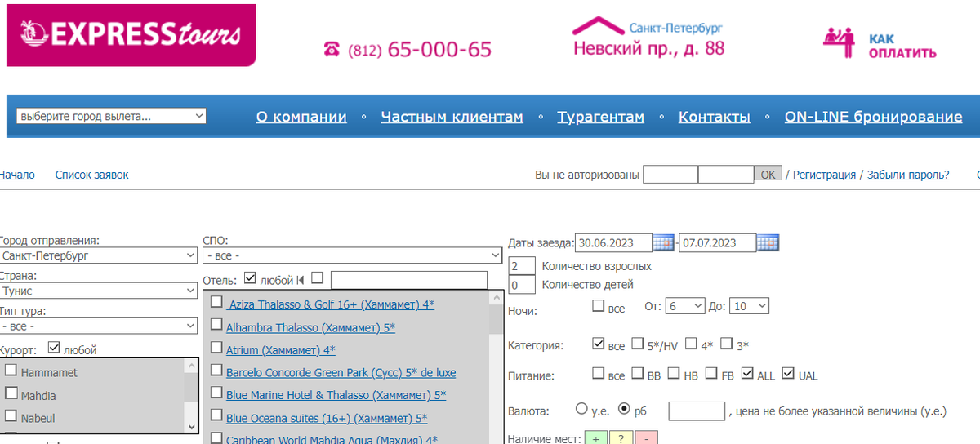Tick Alhambra Thalasso hotel checkbox
Viewport: 980px width, 444px height.
pos(216,325)
